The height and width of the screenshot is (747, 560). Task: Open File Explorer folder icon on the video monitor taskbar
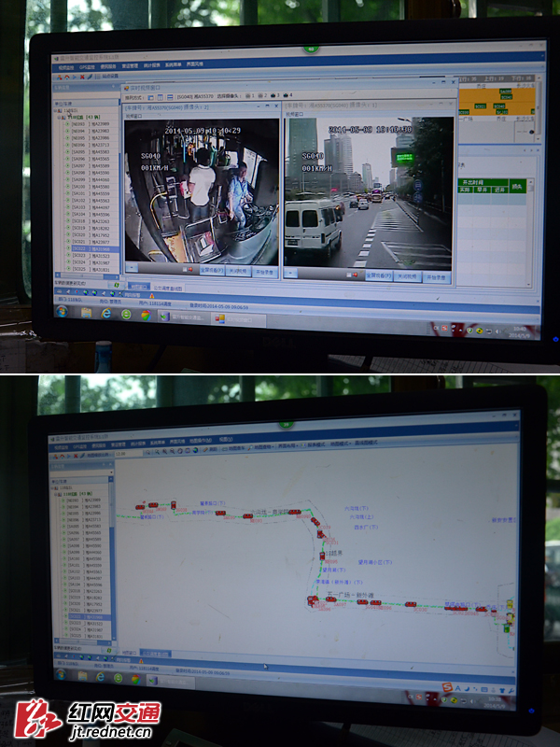[86, 313]
